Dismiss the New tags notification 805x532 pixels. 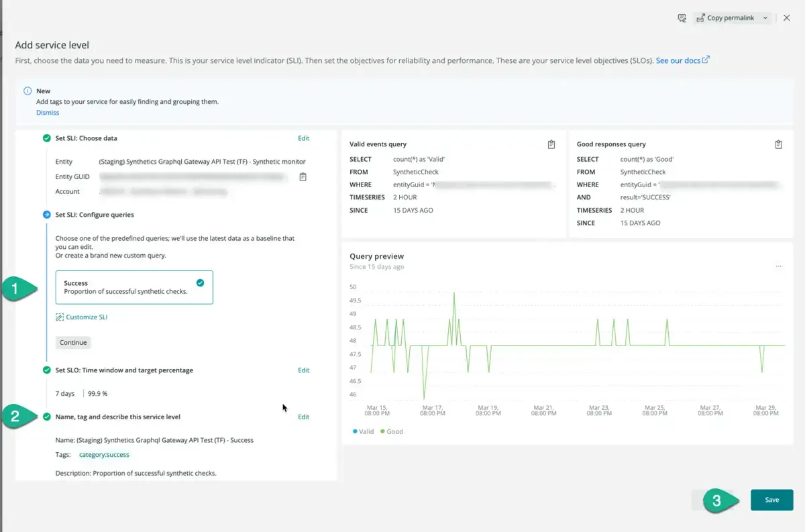(x=48, y=113)
